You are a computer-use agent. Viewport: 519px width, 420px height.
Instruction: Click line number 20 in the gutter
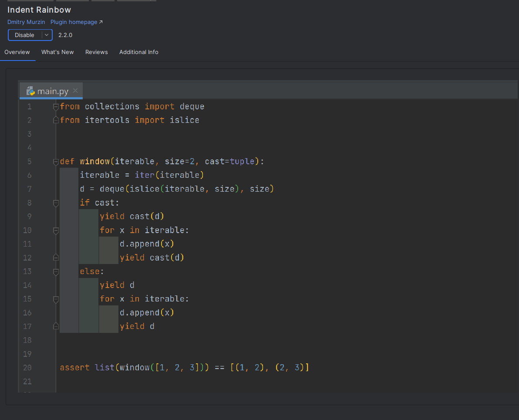pyautogui.click(x=27, y=368)
